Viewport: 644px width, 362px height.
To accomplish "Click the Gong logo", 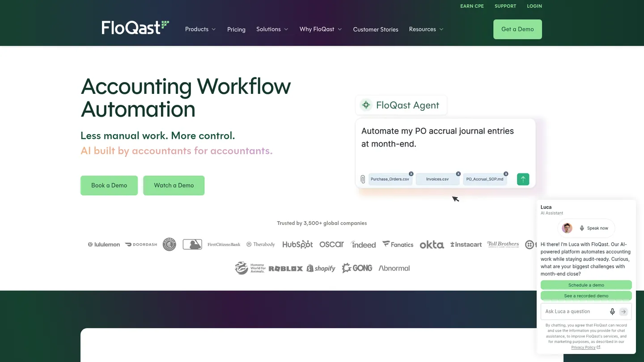I will pos(357,268).
